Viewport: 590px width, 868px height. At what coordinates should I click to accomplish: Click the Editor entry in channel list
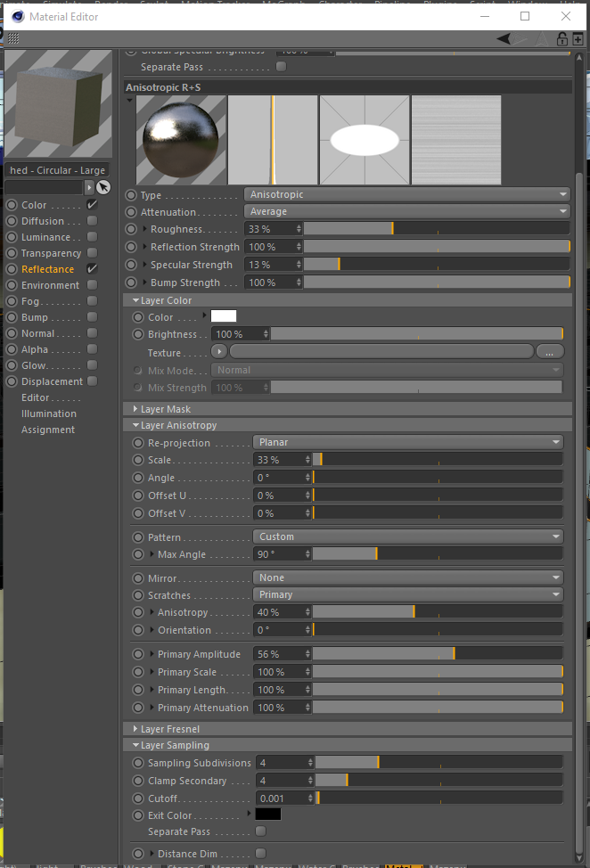point(36,397)
